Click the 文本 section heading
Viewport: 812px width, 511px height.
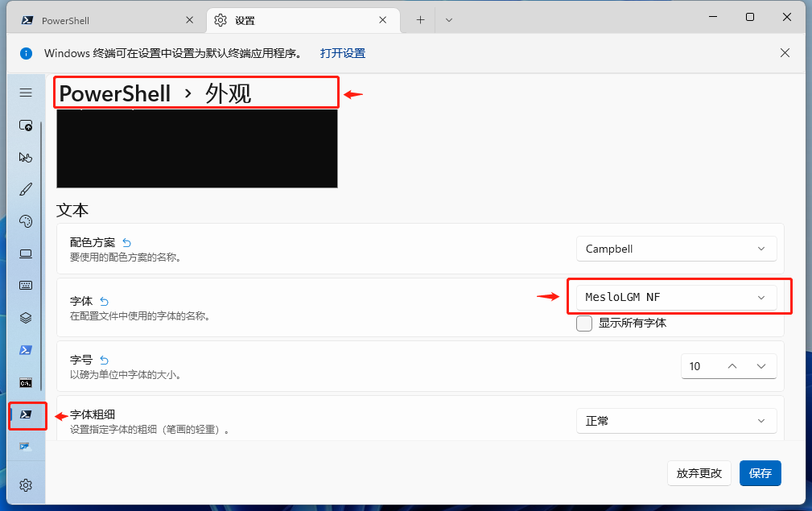(72, 210)
